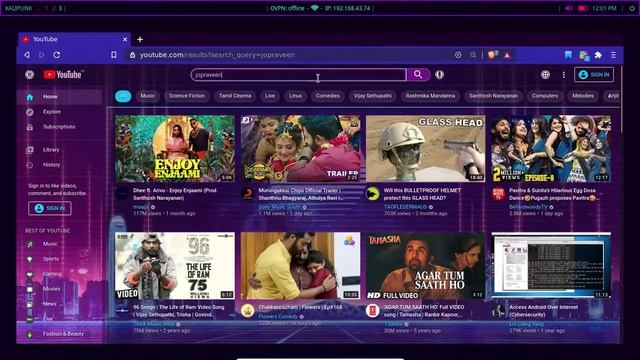Open the Chakkappazham Flowers video title

[300, 307]
